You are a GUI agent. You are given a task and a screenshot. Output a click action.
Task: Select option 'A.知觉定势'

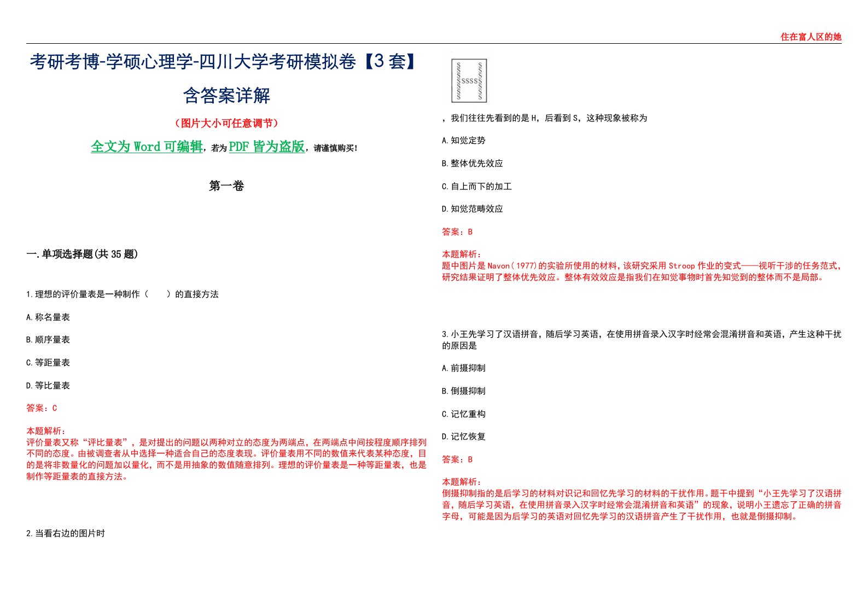pyautogui.click(x=464, y=141)
